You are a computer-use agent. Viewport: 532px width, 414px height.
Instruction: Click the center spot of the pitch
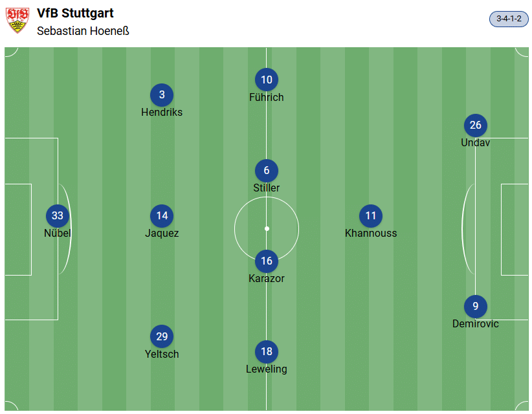(267, 228)
